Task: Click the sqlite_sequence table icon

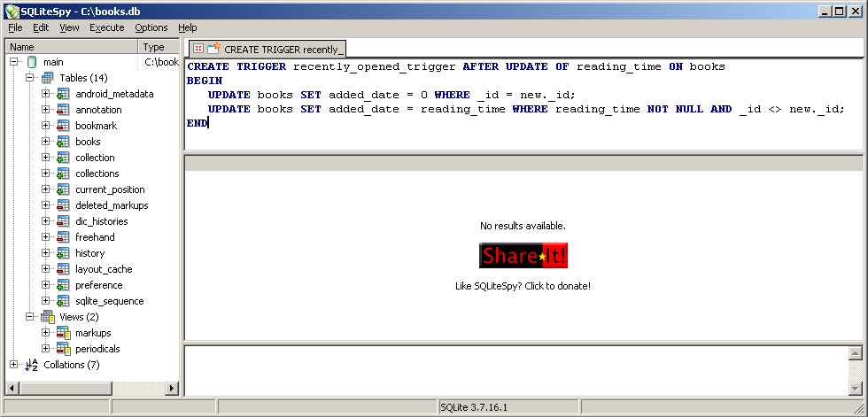Action: 63,301
